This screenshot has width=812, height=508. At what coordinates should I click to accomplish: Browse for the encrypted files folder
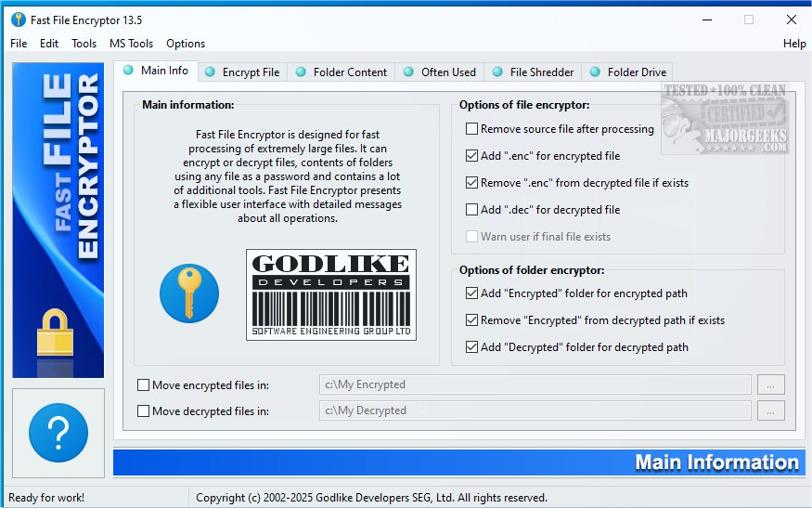pyautogui.click(x=770, y=384)
